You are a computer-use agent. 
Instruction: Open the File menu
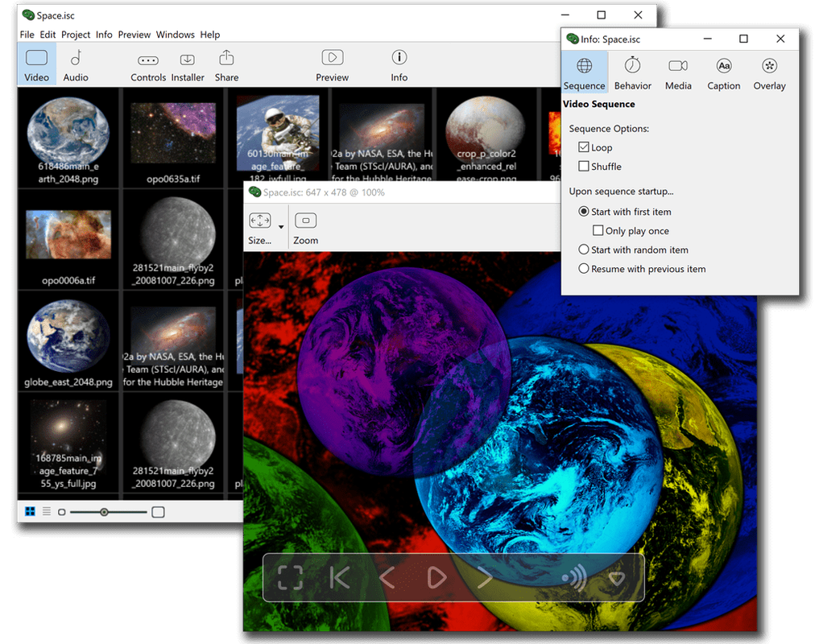pos(27,35)
